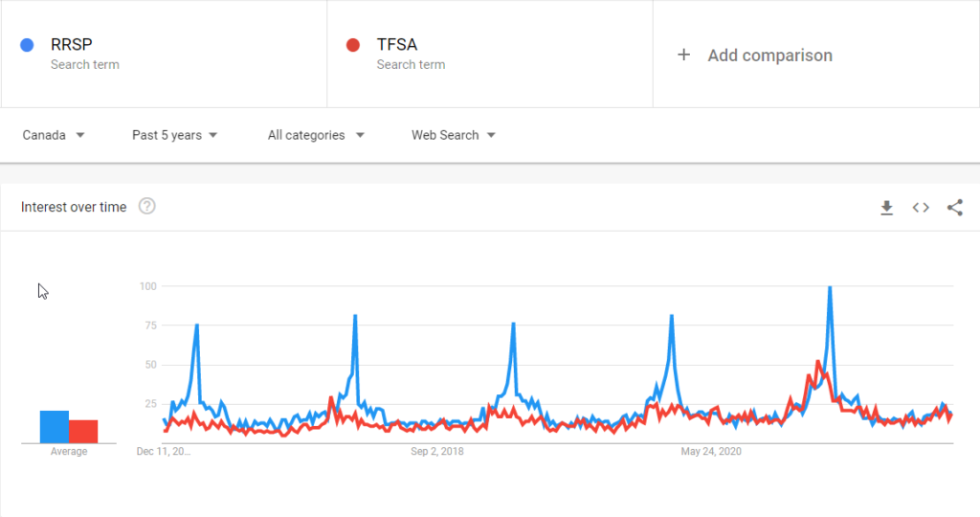Viewport: 980px width, 517px height.
Task: Click the plus icon to add comparison
Action: [x=683, y=56]
